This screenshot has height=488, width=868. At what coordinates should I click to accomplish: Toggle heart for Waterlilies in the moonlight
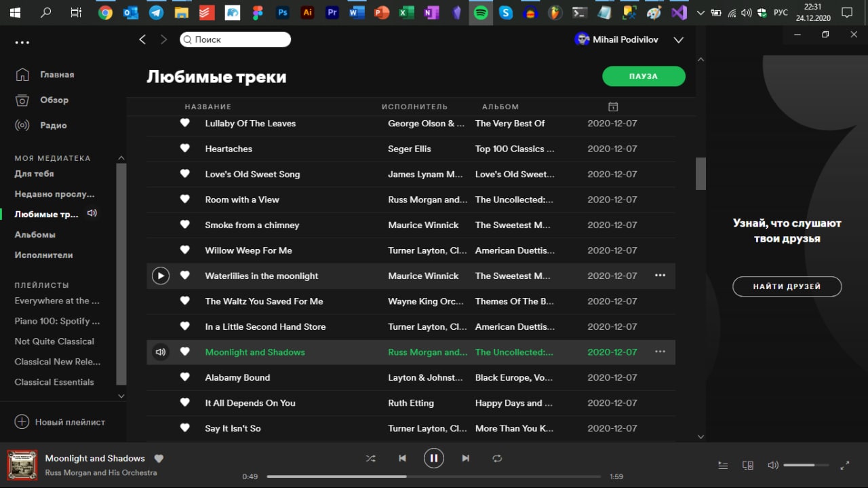(184, 276)
